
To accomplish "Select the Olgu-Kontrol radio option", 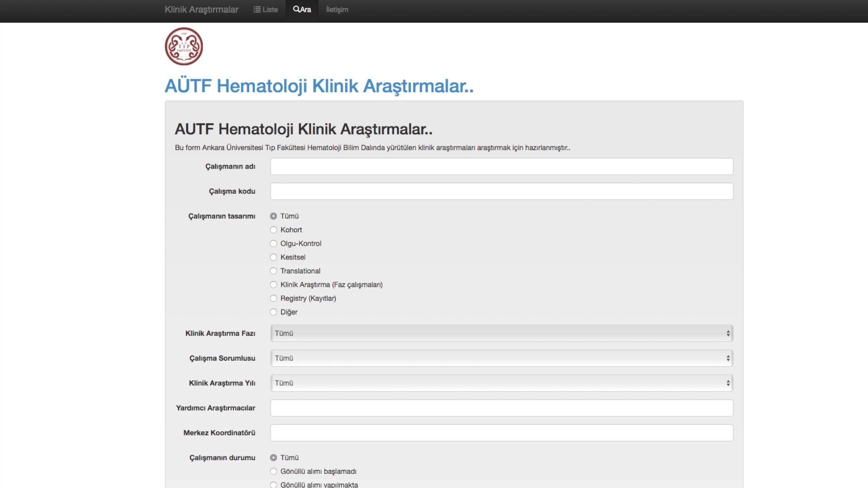I will pos(274,244).
